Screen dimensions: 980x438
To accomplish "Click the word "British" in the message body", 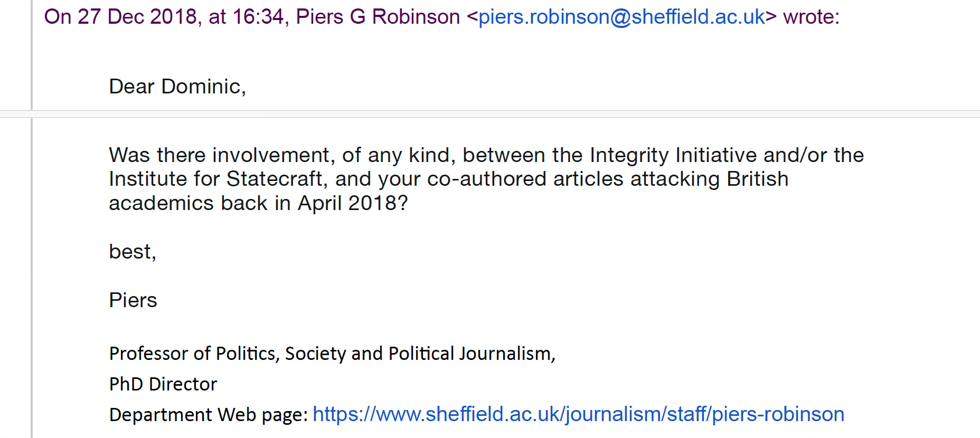I will (x=757, y=179).
